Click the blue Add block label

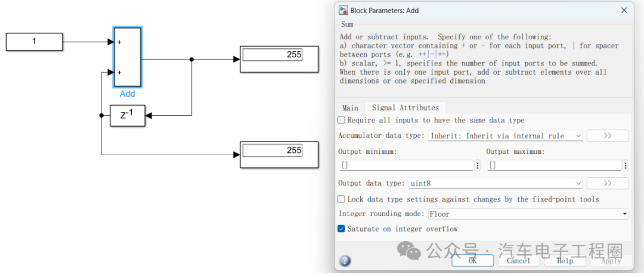click(x=128, y=94)
